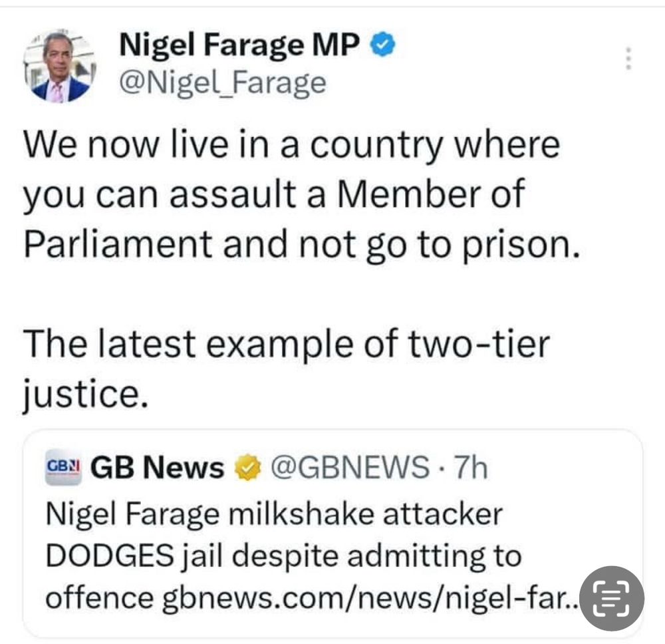This screenshot has width=665, height=644.
Task: Click the GB News account name
Action: [157, 469]
